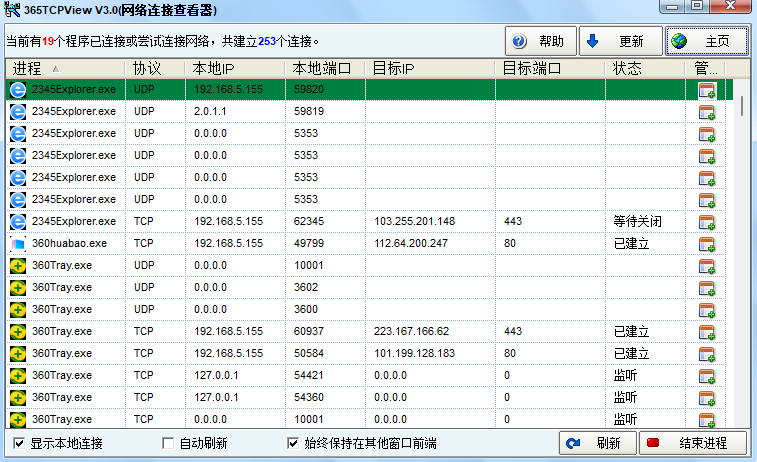Image resolution: width=757 pixels, height=462 pixels.
Task: Click manage icon in row with port 54360
Action: (707, 398)
